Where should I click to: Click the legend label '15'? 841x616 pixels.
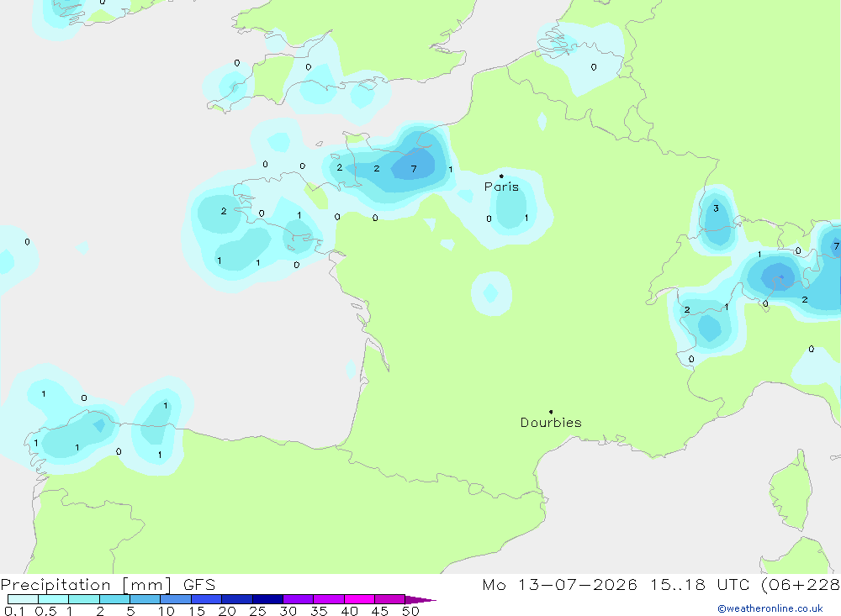tap(197, 611)
